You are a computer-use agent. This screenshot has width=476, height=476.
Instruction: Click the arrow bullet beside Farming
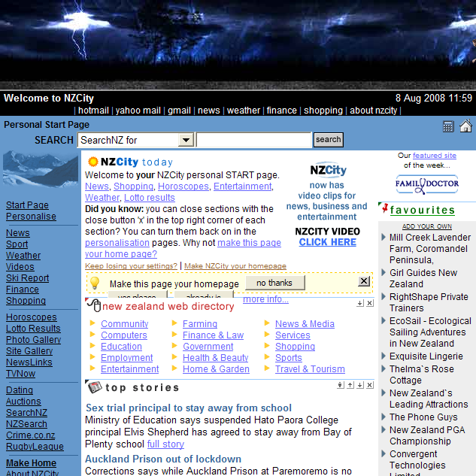tap(174, 323)
